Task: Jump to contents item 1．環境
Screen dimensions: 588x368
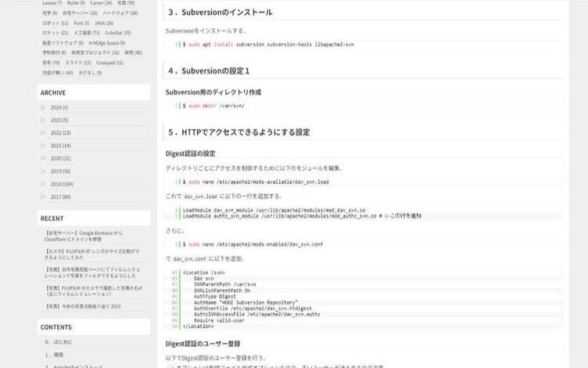Action: coord(54,355)
